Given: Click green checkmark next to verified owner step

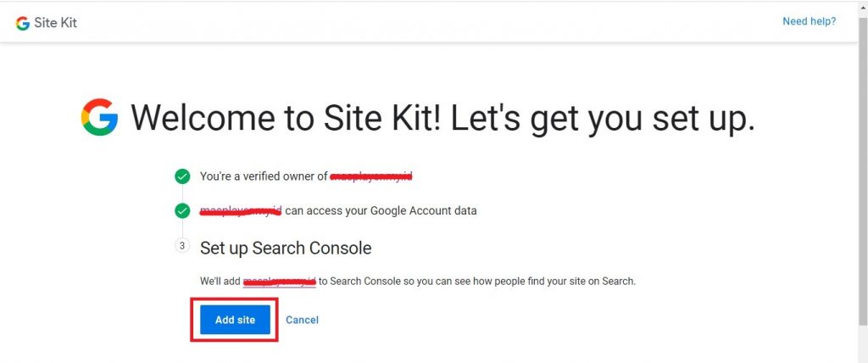Looking at the screenshot, I should click(182, 176).
